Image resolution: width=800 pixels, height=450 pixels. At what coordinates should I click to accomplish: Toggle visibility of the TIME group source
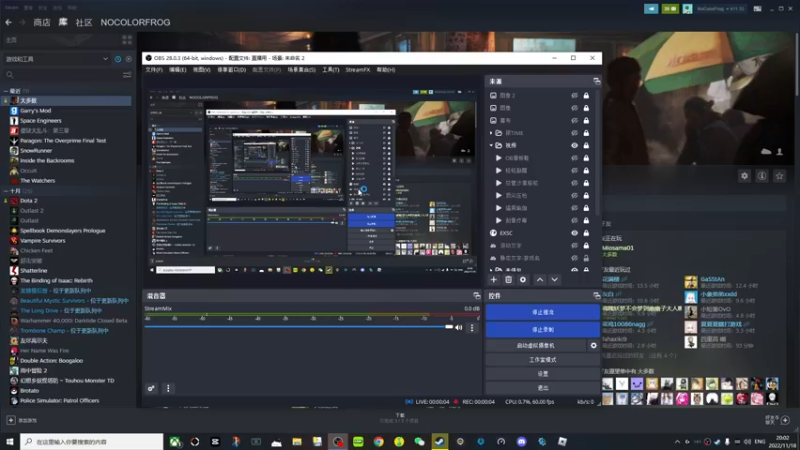[574, 133]
